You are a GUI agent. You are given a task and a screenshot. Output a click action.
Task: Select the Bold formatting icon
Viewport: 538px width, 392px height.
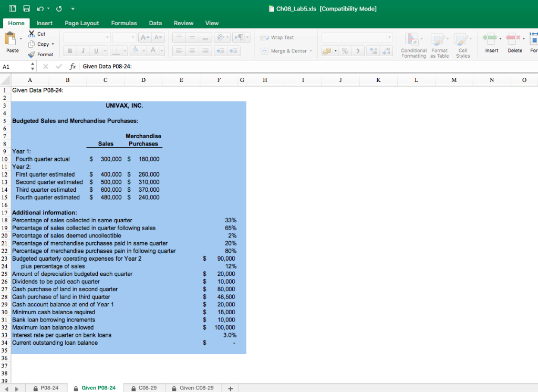pyautogui.click(x=71, y=50)
